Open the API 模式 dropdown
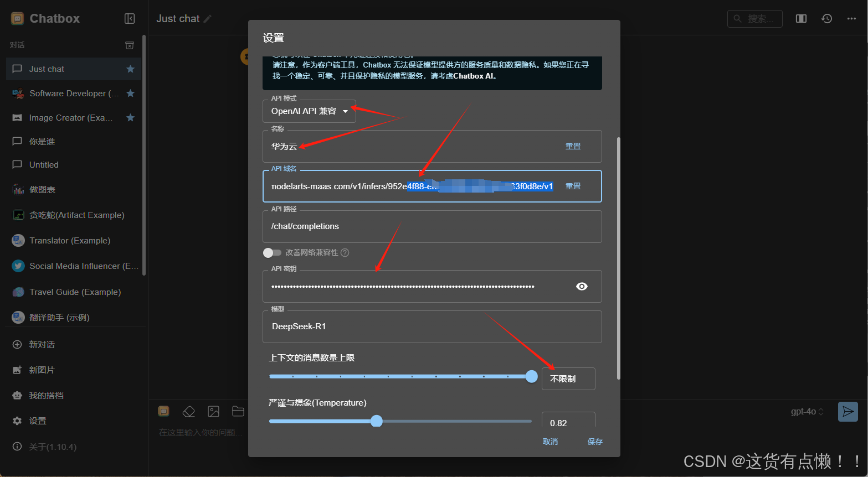Image resolution: width=868 pixels, height=477 pixels. (x=309, y=111)
